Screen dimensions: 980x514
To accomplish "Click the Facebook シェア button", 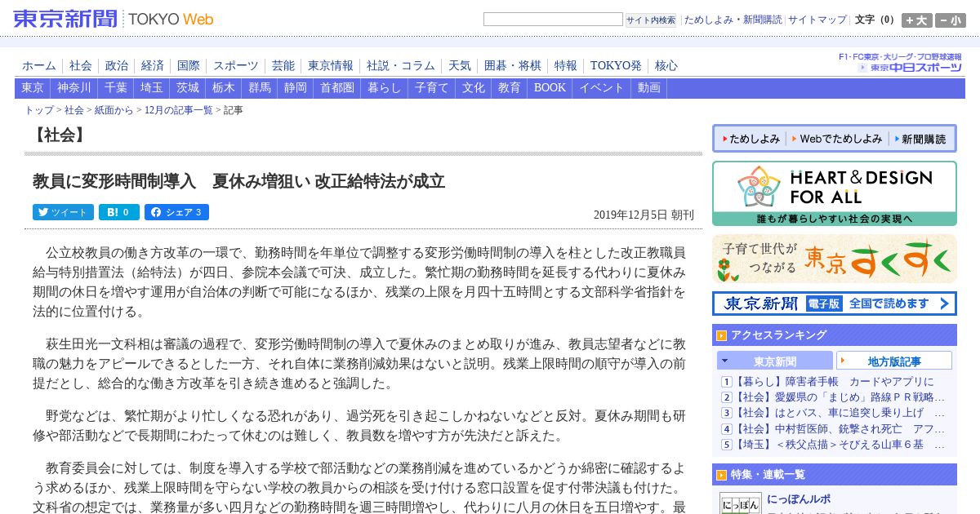I will click(176, 212).
